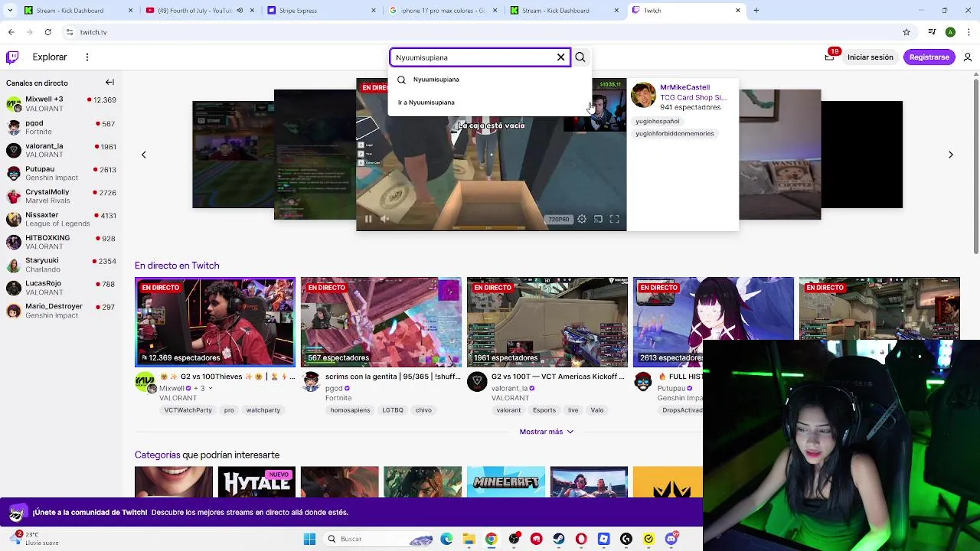This screenshot has height=551, width=980.
Task: Open Mario_Destroyer channel in sidebar
Action: tap(61, 311)
